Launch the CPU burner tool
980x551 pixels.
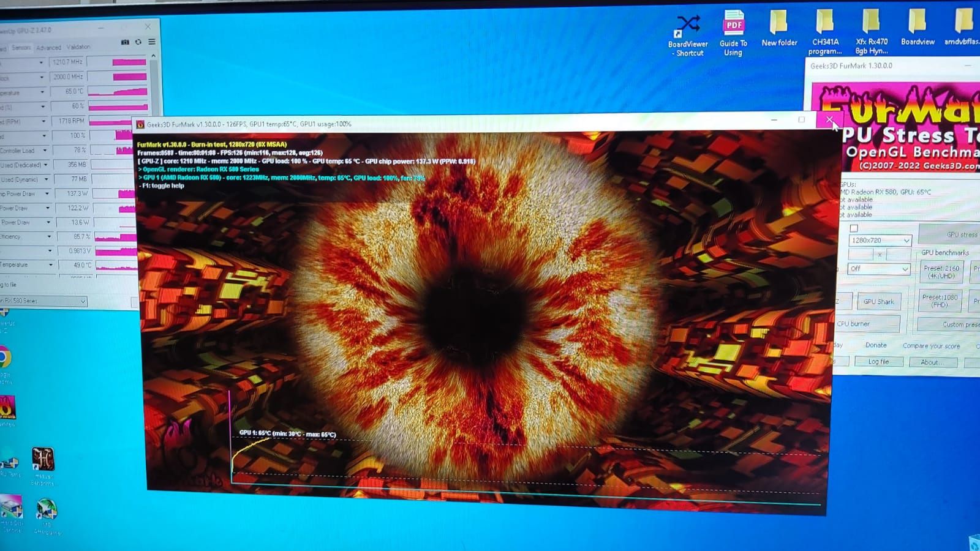(x=867, y=324)
